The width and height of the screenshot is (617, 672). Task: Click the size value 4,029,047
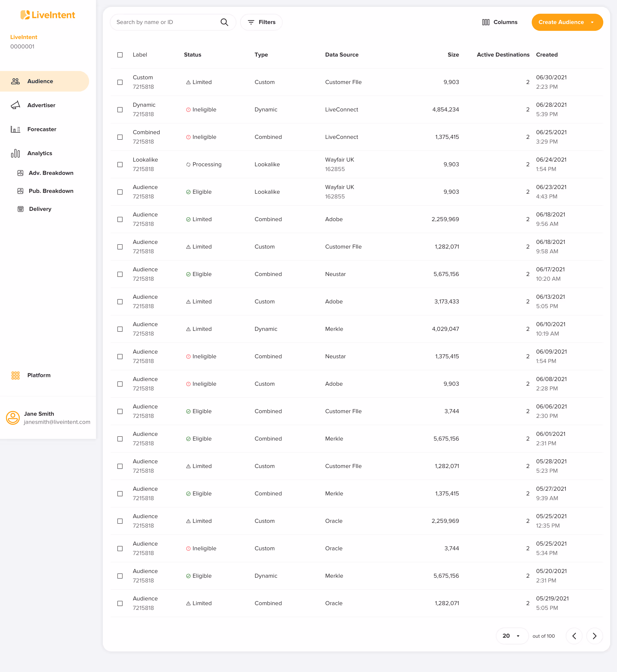point(446,329)
